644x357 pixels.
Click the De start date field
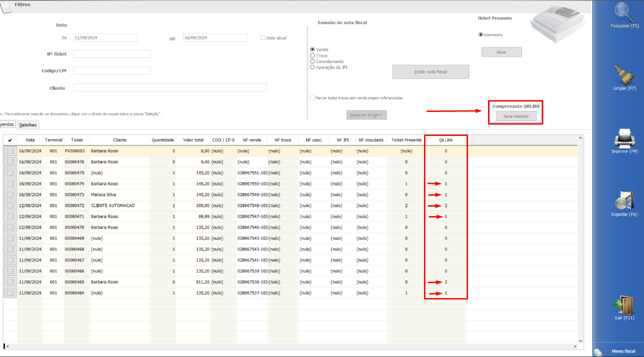point(105,38)
